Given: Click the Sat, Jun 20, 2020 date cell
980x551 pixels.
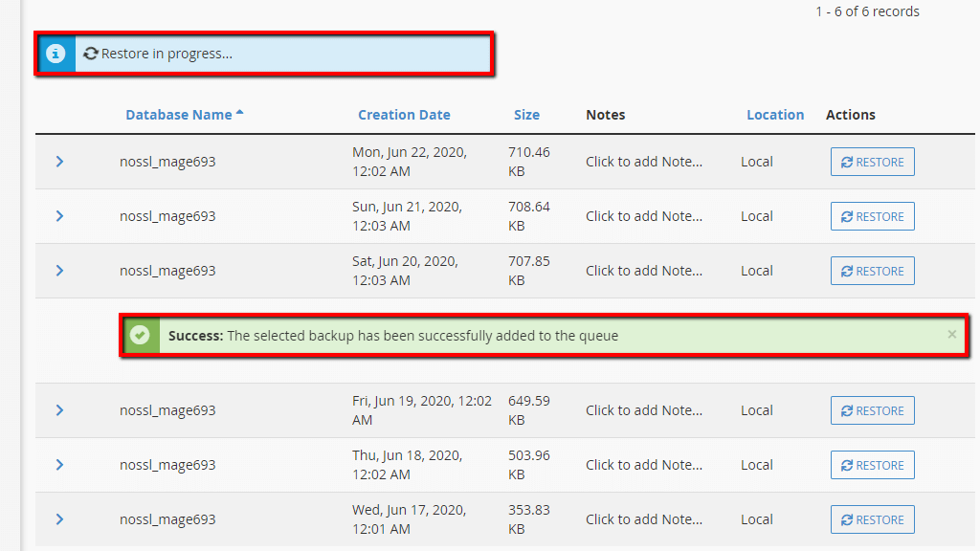Looking at the screenshot, I should click(x=405, y=271).
